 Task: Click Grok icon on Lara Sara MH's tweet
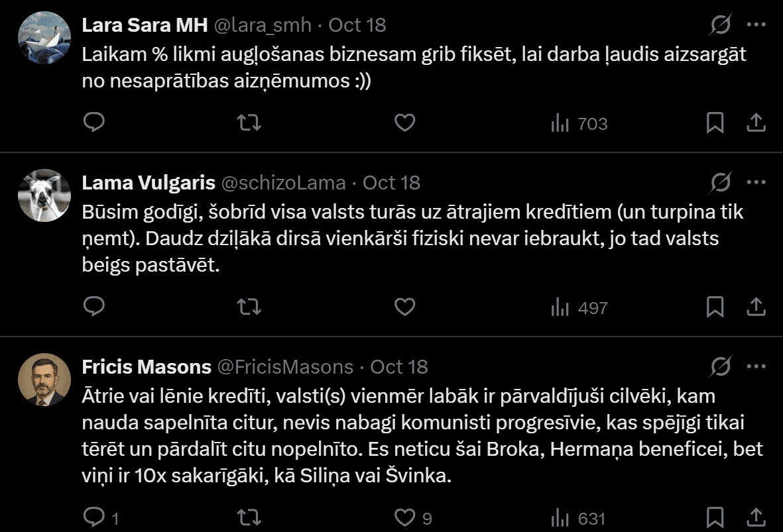coord(721,25)
